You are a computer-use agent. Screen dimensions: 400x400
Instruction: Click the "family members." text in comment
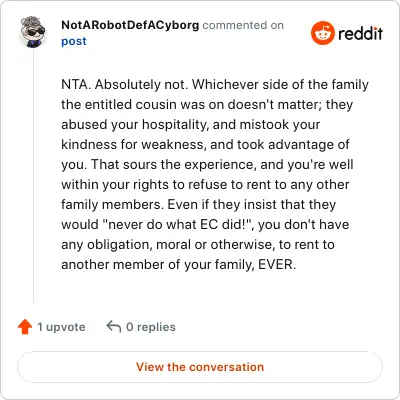tap(113, 204)
